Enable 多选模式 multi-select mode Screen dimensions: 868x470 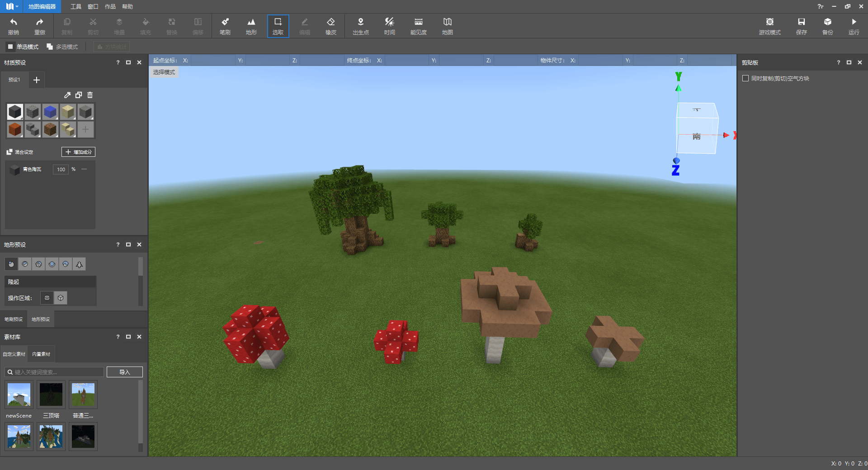tap(62, 47)
